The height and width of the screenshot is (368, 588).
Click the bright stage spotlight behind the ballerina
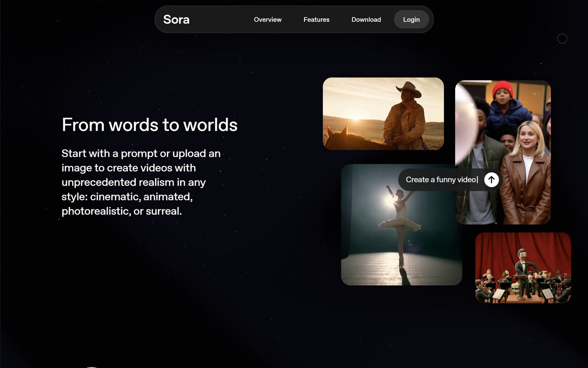point(390,201)
